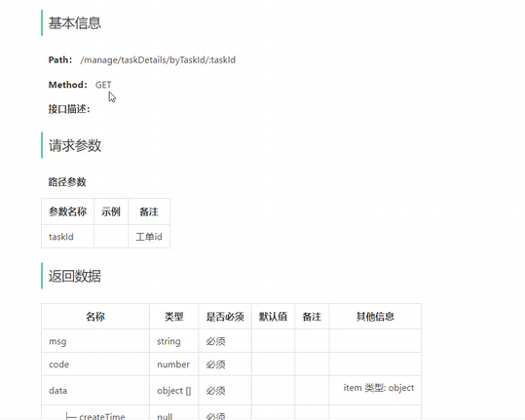This screenshot has height=420, width=525.
Task: Click the 基本信息 section heading
Action: [x=75, y=23]
